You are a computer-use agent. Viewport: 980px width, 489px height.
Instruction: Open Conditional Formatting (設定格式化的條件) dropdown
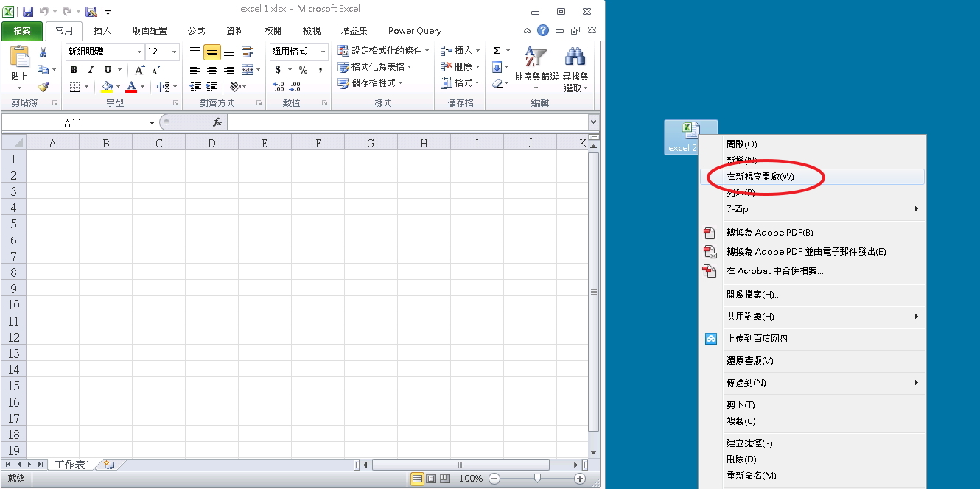383,51
